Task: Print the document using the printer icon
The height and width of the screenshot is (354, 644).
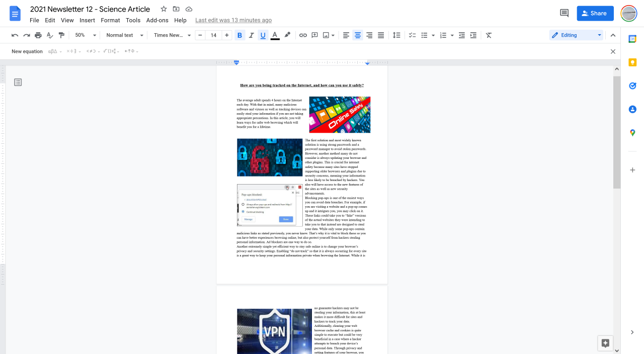Action: [x=38, y=35]
